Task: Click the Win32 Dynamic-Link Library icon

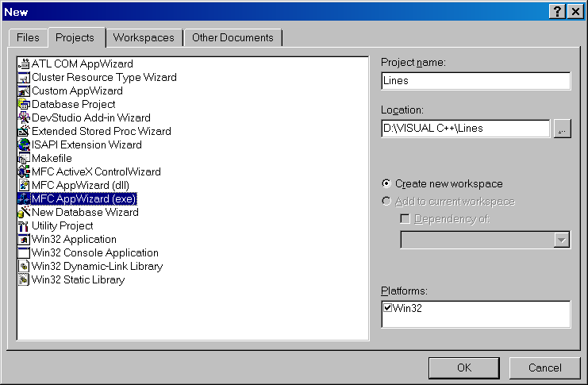Action: pyautogui.click(x=24, y=267)
